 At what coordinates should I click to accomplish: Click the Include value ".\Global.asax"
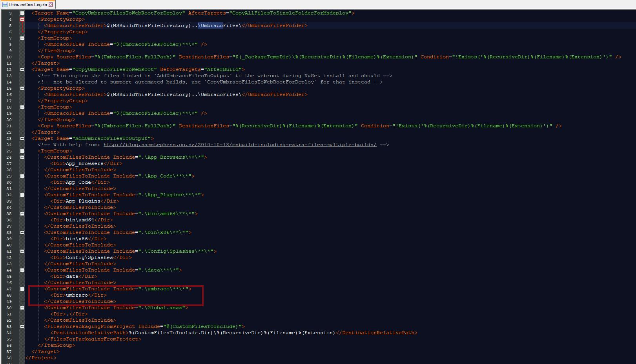(161, 308)
